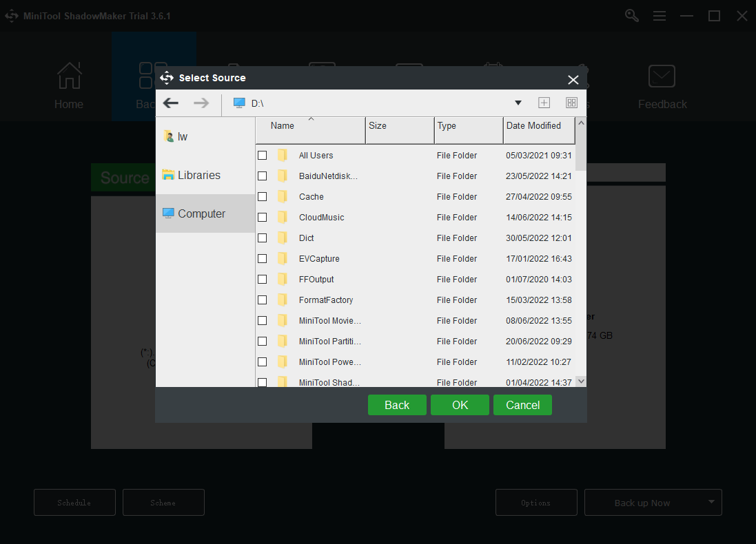Click the All Users folder icon
This screenshot has height=544, width=756.
[x=283, y=155]
